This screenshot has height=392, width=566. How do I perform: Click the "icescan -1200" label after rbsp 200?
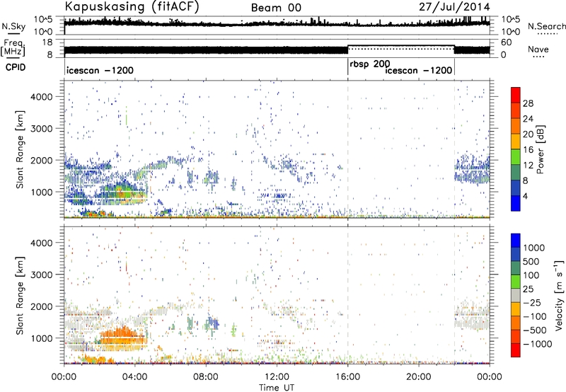click(x=419, y=70)
